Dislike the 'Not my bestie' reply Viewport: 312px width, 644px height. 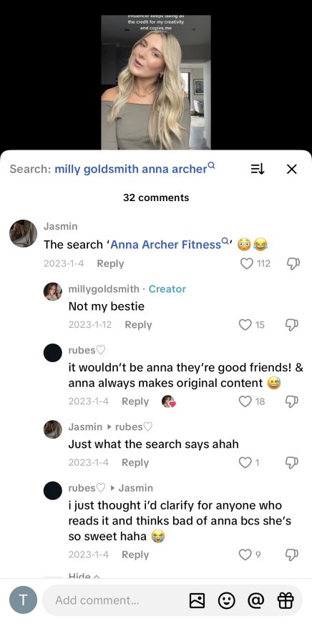[x=292, y=325]
